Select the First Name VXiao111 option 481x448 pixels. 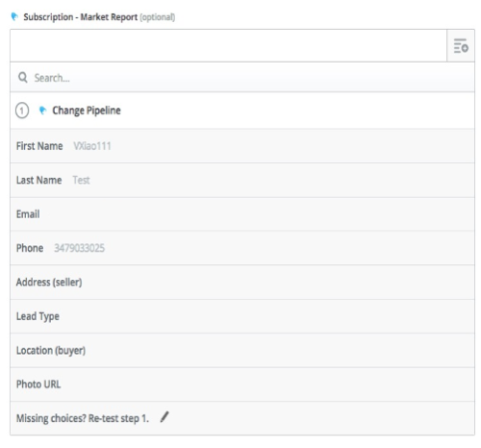coord(242,146)
